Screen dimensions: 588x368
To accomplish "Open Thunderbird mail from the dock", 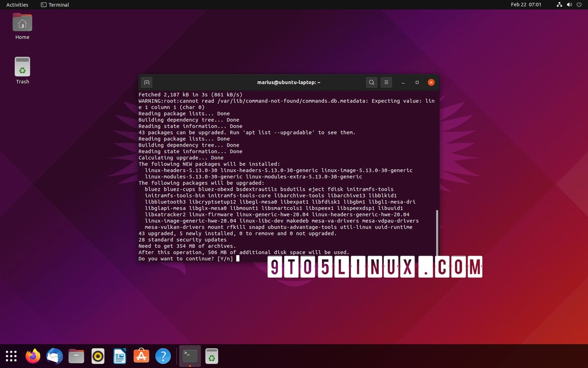I will tap(54, 356).
